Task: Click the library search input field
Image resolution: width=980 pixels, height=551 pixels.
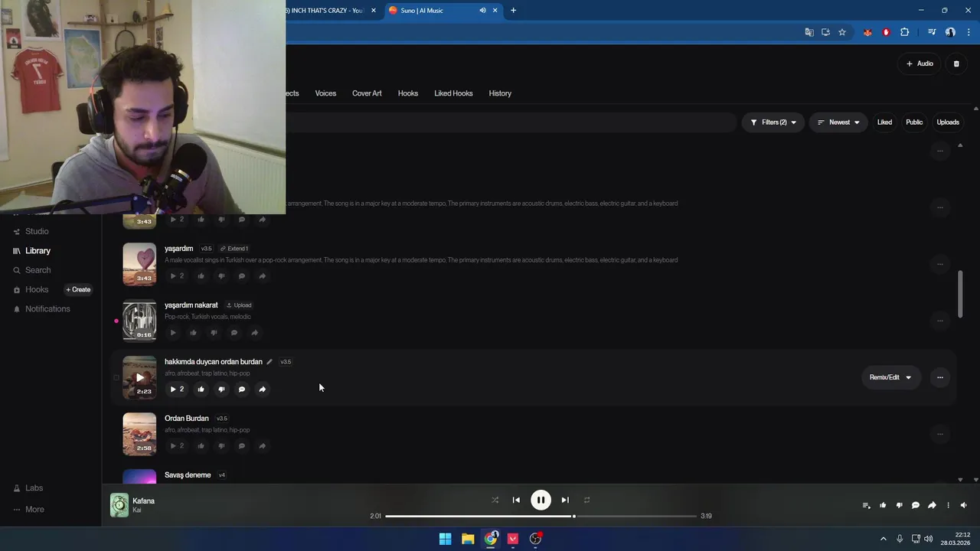Action: pyautogui.click(x=511, y=122)
